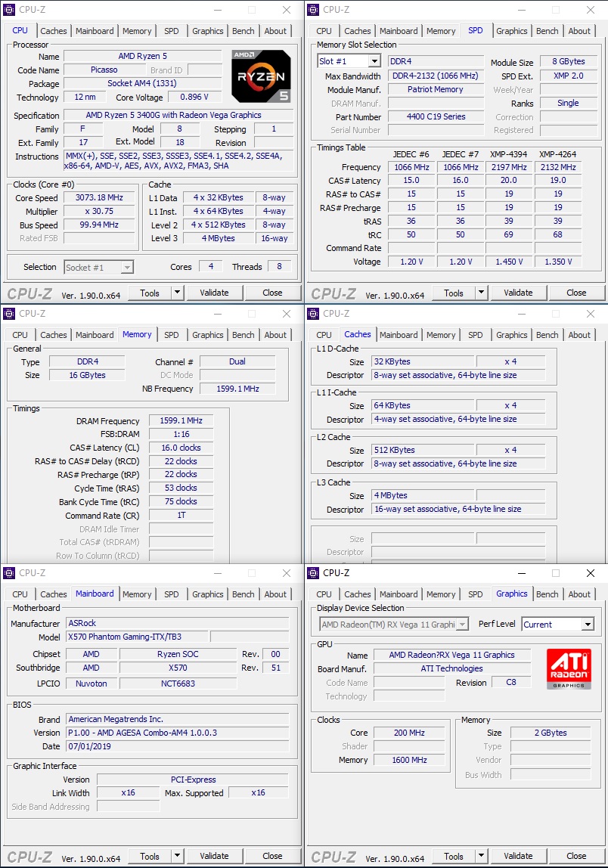Click the Multiplier x 30.75 value
The height and width of the screenshot is (868, 608).
[x=100, y=212]
